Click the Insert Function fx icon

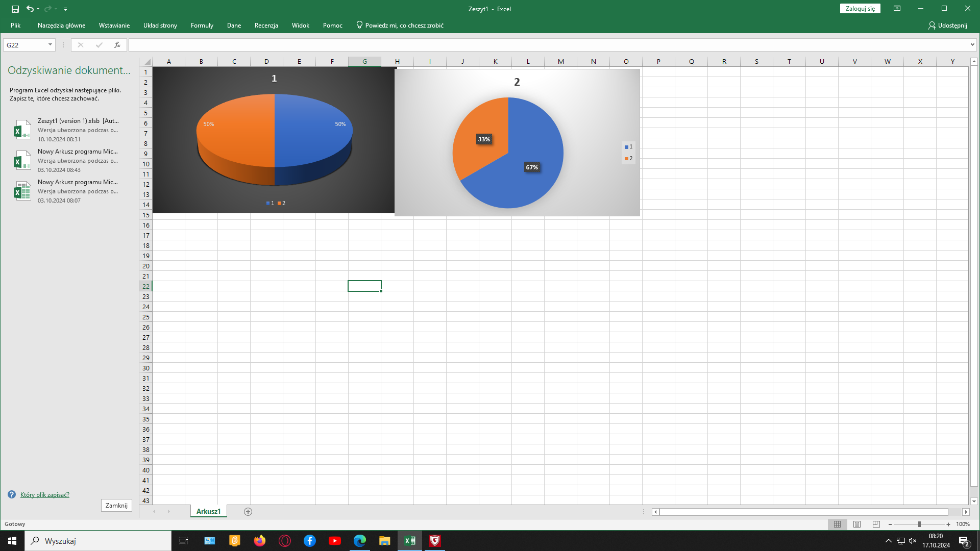(117, 45)
